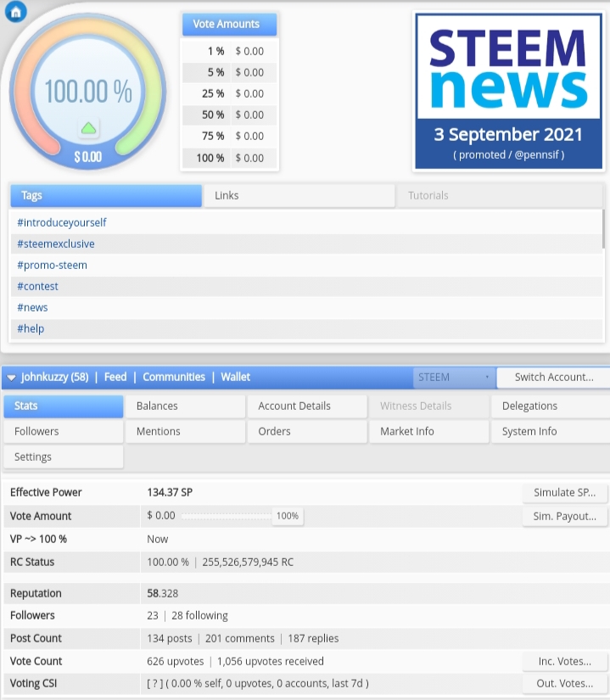This screenshot has height=700, width=610.
Task: Open the #steemexclusive tag link
Action: 56,244
